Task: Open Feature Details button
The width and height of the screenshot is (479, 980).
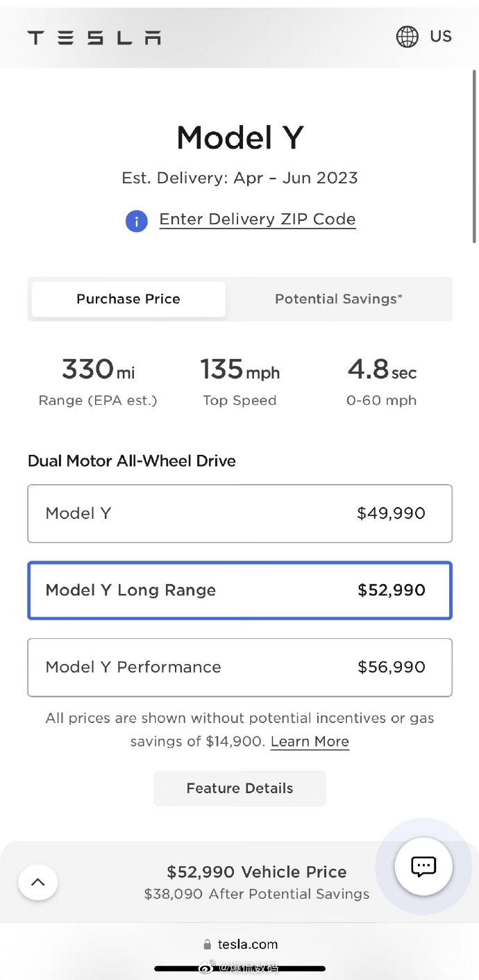Action: coord(239,788)
